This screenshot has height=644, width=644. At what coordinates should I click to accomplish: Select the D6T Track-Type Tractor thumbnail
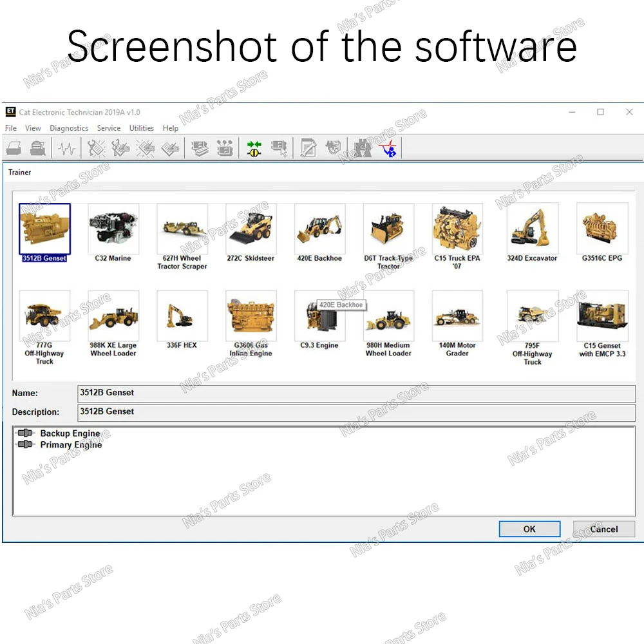click(388, 229)
